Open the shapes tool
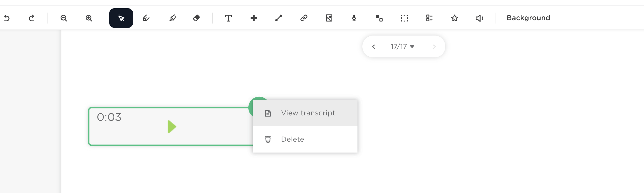Viewport: 644px width, 193px height. (x=379, y=18)
